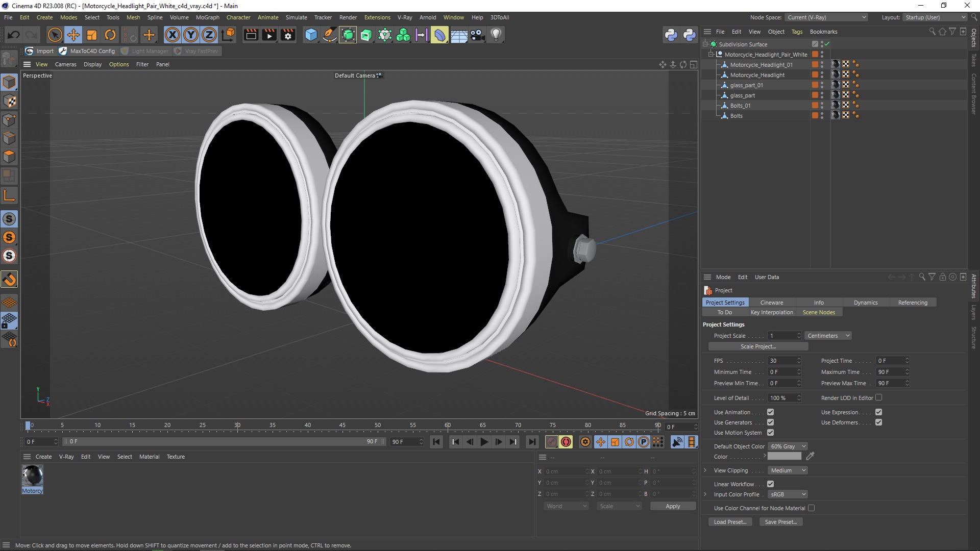Toggle Z axis lock
The image size is (980, 551).
click(x=209, y=35)
